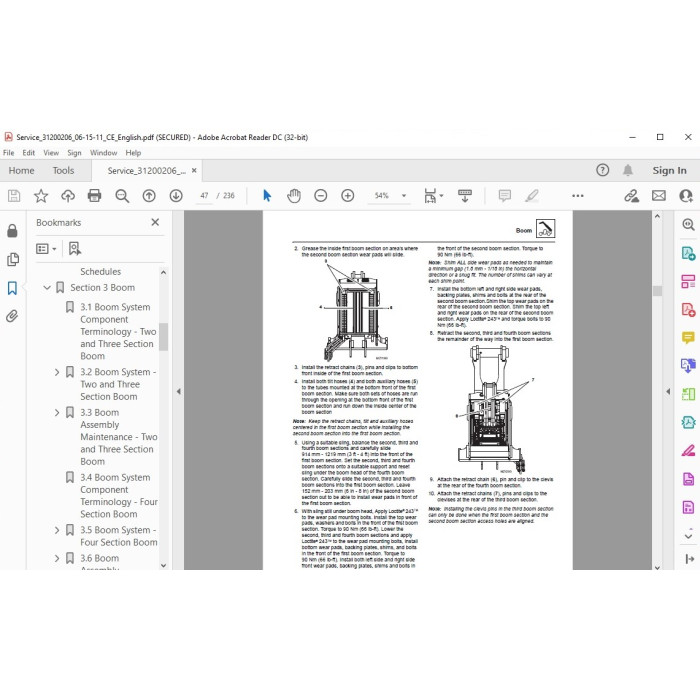Viewport: 700px width, 700px height.
Task: Collapse the left navigation pane arrow
Action: 179,392
